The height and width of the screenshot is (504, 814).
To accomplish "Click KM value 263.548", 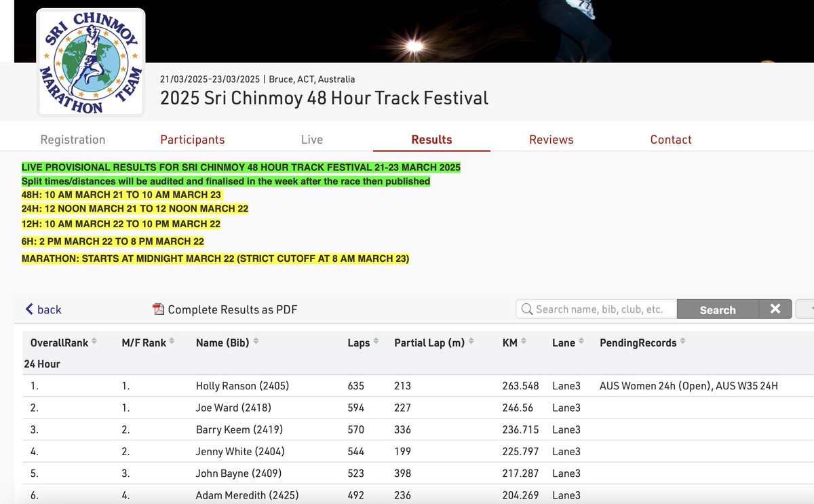I will 521,386.
